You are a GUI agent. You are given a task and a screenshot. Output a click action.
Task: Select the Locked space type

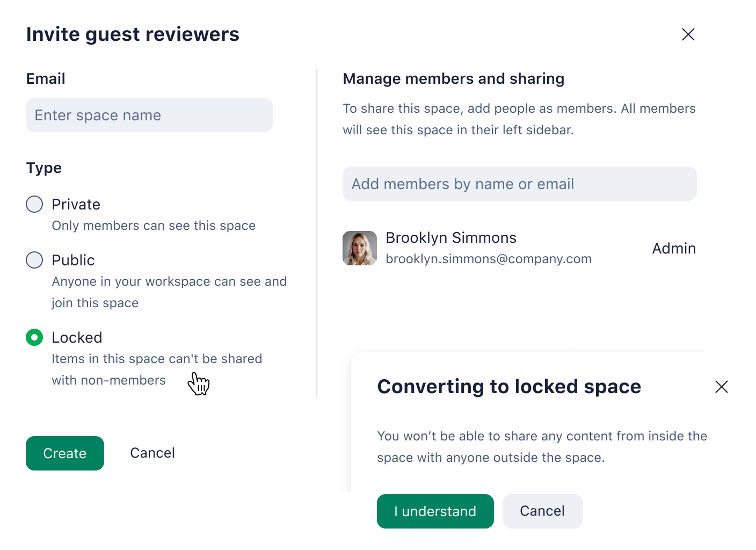[x=34, y=337]
